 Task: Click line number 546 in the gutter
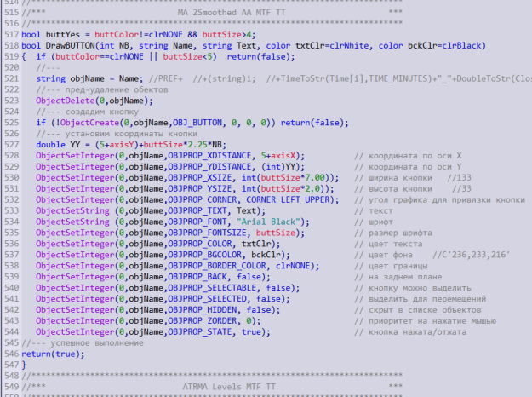pyautogui.click(x=11, y=354)
